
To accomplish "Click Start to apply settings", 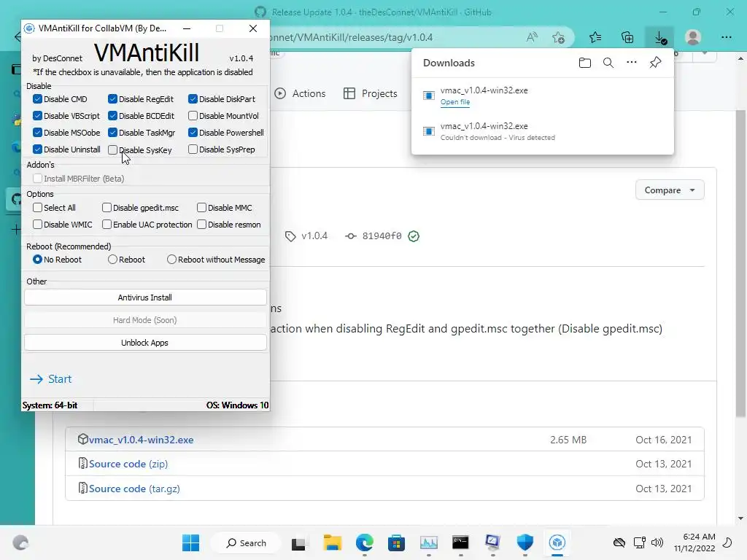I will [x=50, y=379].
